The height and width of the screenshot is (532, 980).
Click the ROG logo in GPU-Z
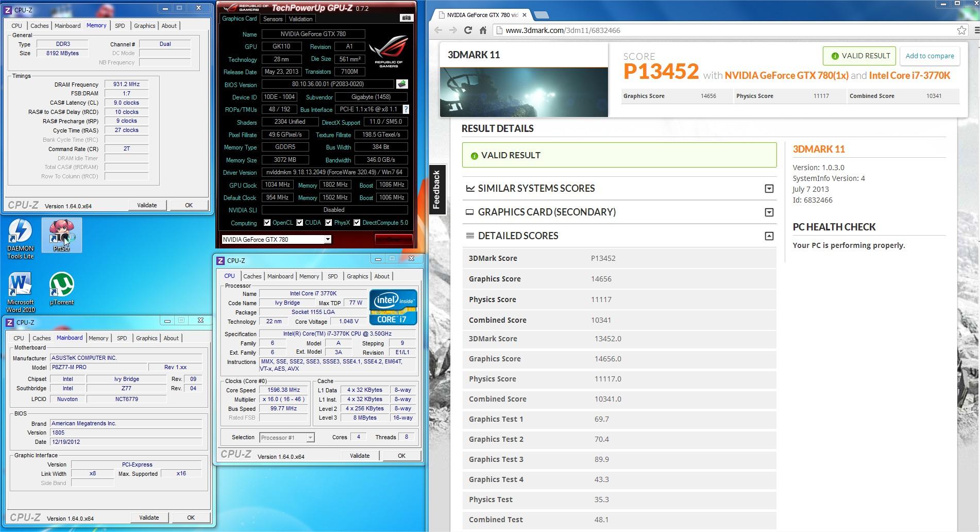[x=388, y=51]
